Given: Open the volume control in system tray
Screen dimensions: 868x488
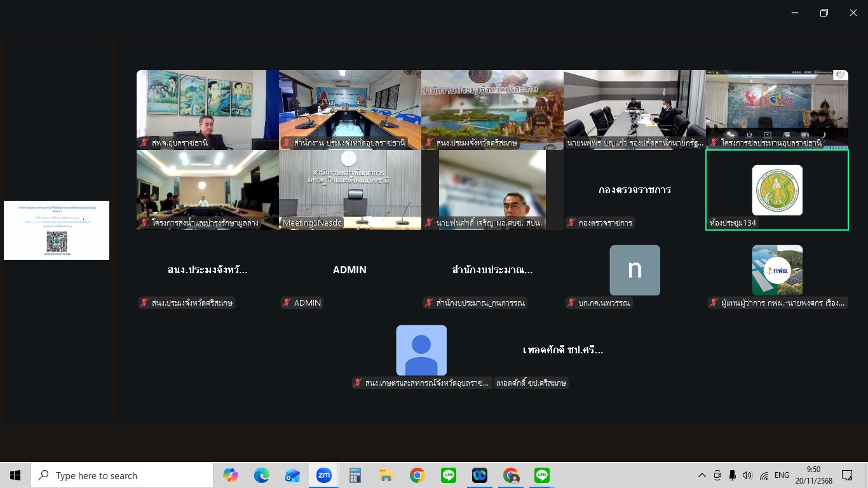Looking at the screenshot, I should pos(747,475).
